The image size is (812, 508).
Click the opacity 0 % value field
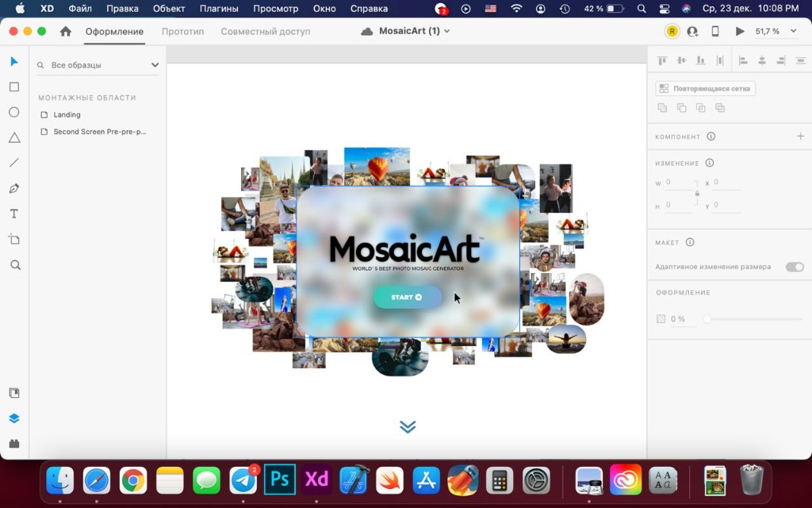pyautogui.click(x=682, y=319)
